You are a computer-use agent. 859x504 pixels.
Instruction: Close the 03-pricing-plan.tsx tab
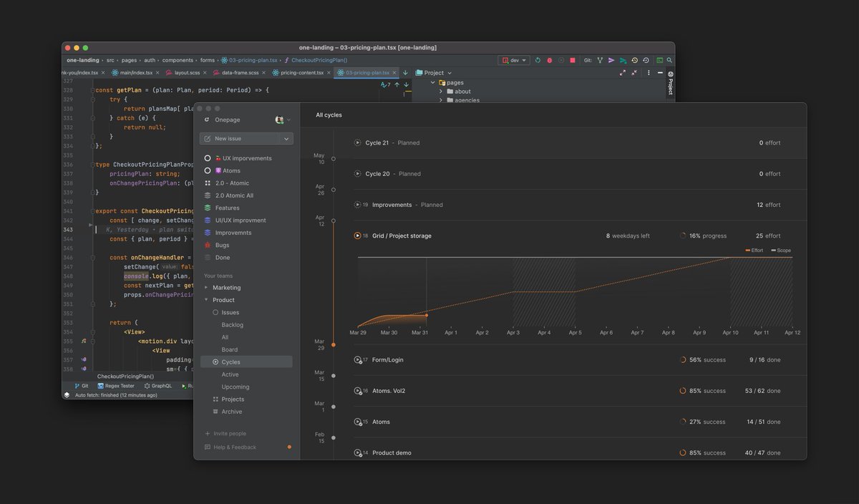(x=395, y=73)
